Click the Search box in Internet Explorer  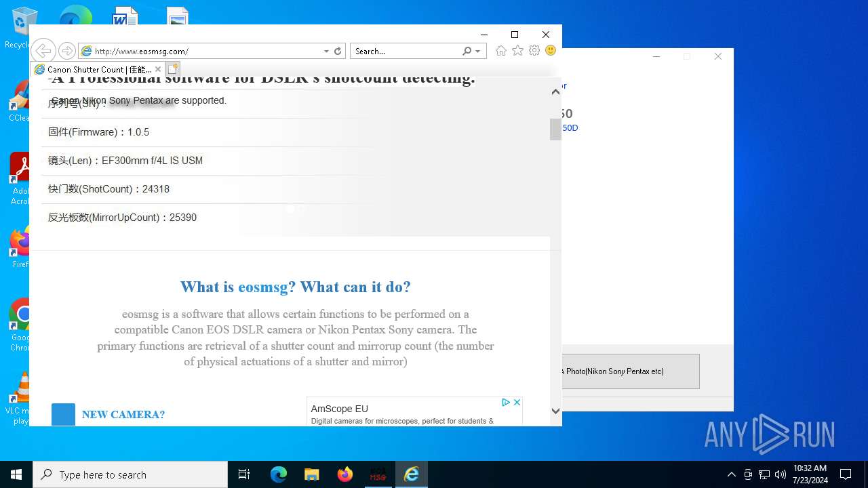406,51
